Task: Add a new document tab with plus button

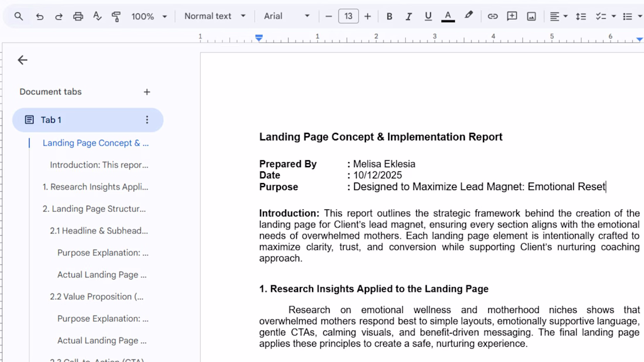Action: [147, 92]
